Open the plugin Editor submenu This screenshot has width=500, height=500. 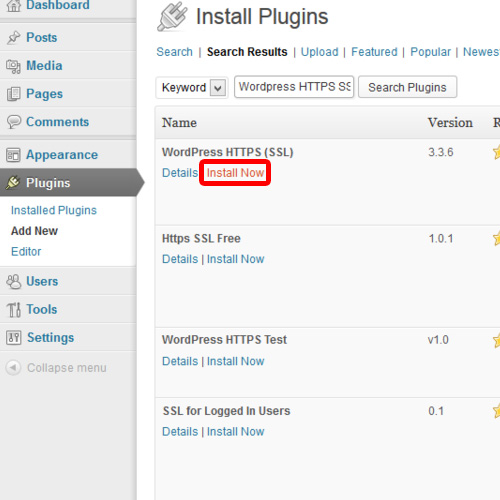tap(26, 251)
